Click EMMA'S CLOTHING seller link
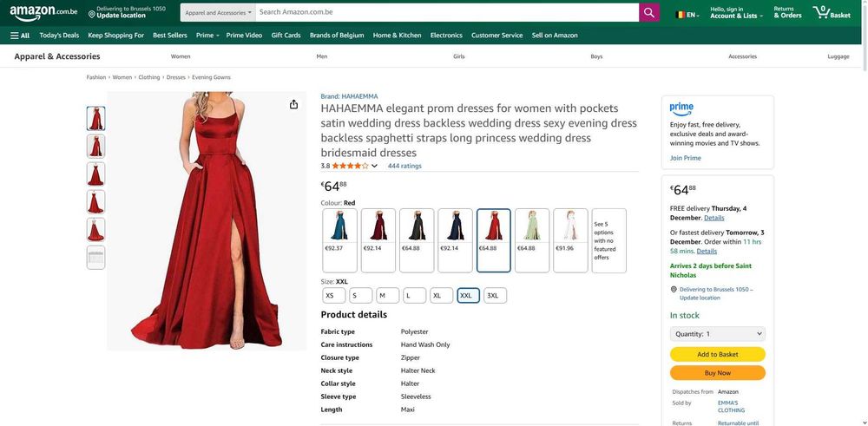The image size is (868, 426). point(731,407)
